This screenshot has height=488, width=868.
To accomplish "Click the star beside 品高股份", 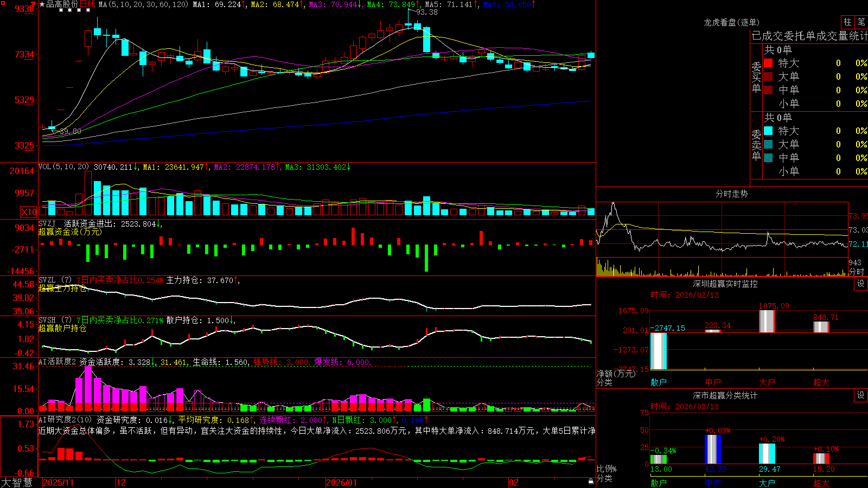I will tap(42, 4).
